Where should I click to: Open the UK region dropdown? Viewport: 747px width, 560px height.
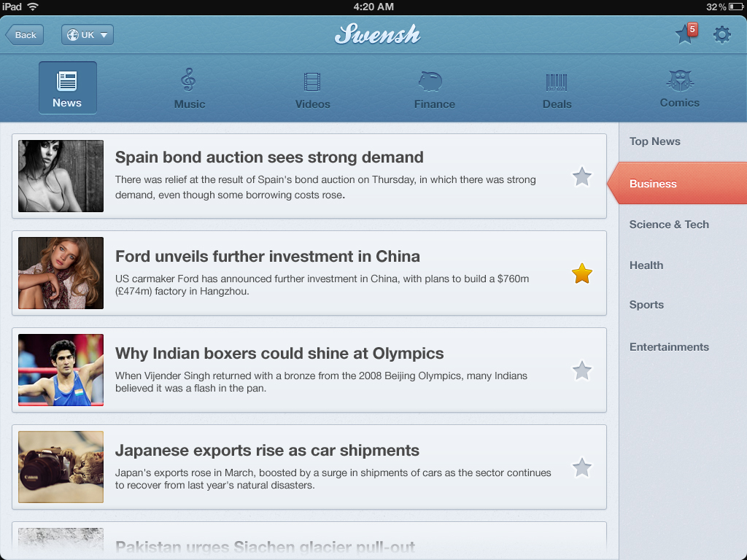tap(88, 35)
